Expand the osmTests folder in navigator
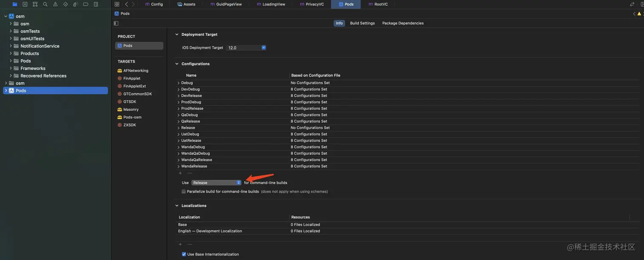This screenshot has width=644, height=260. (x=11, y=31)
